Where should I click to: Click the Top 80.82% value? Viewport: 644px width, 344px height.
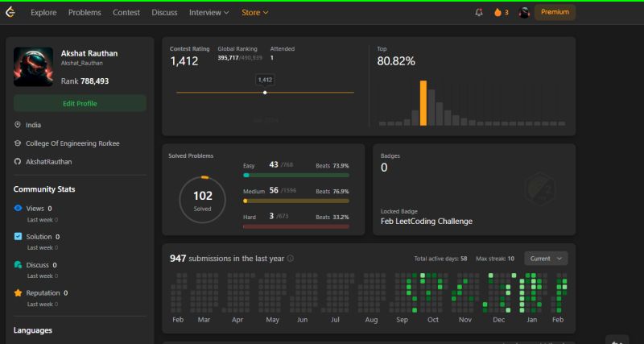(396, 61)
